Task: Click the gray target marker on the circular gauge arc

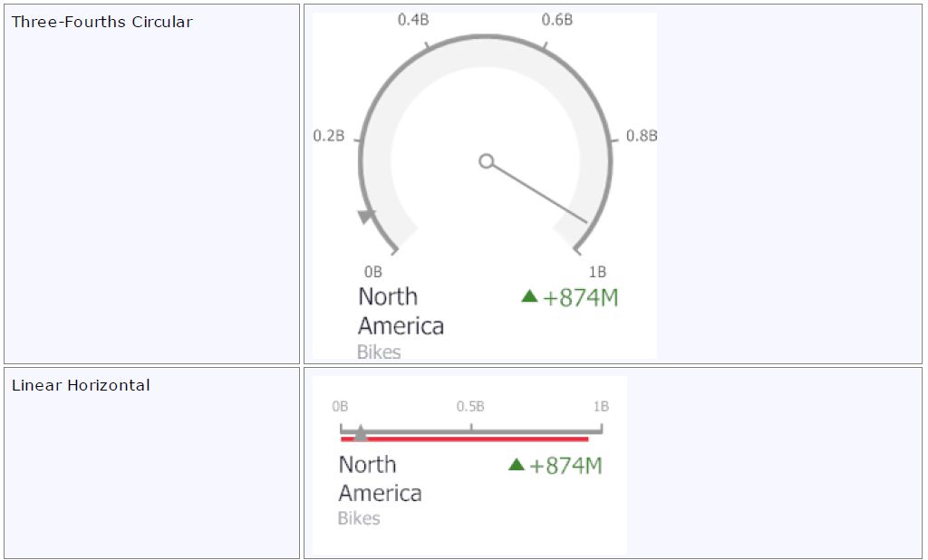Action: tap(367, 217)
